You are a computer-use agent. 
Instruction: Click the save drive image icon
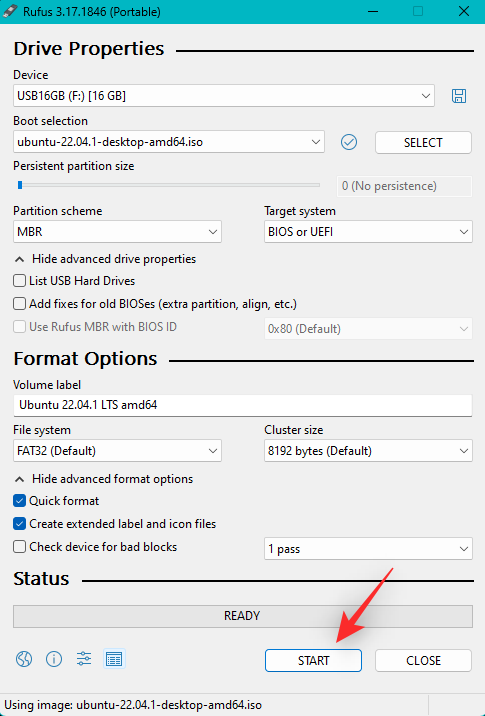(459, 96)
